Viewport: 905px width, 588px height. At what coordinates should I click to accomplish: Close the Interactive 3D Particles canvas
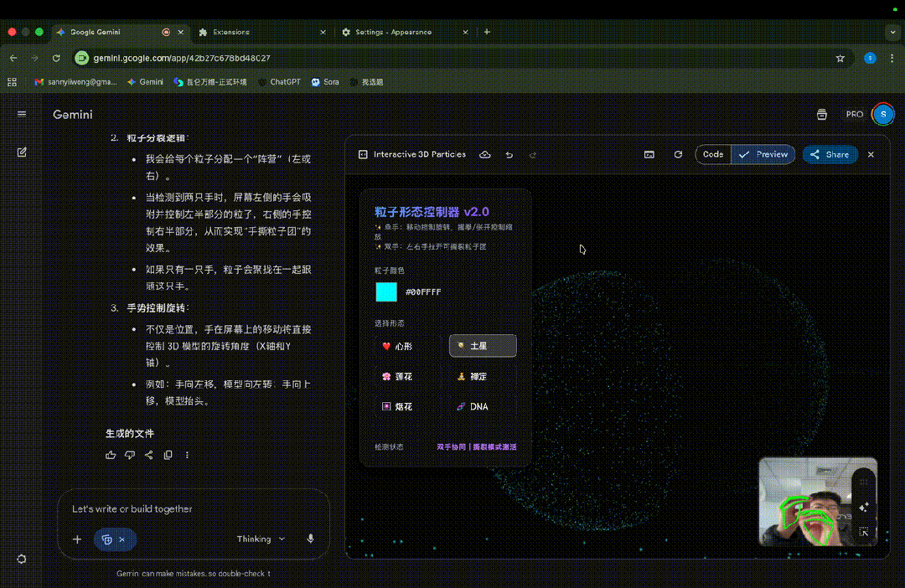(871, 155)
